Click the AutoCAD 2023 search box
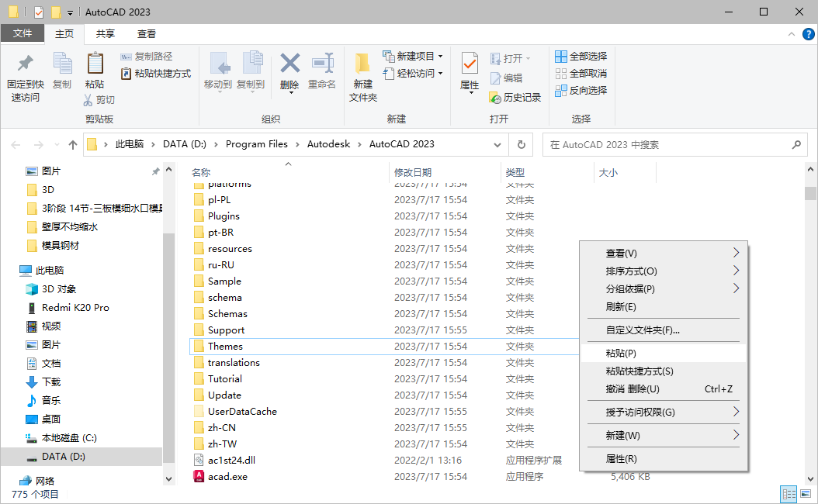 coord(674,144)
